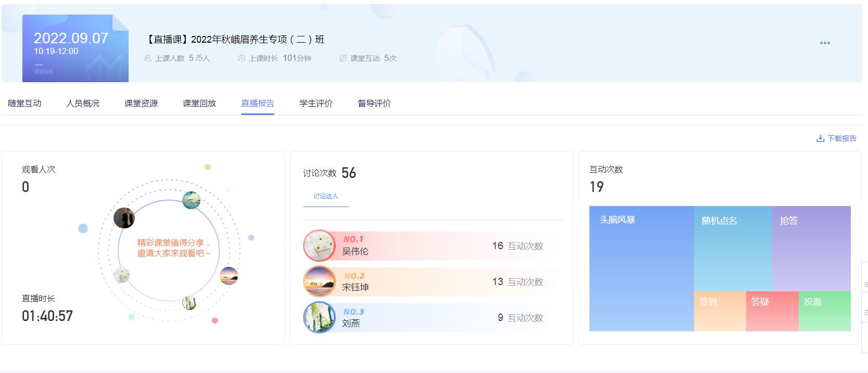Click the green 投票 treemap block

pyautogui.click(x=824, y=312)
